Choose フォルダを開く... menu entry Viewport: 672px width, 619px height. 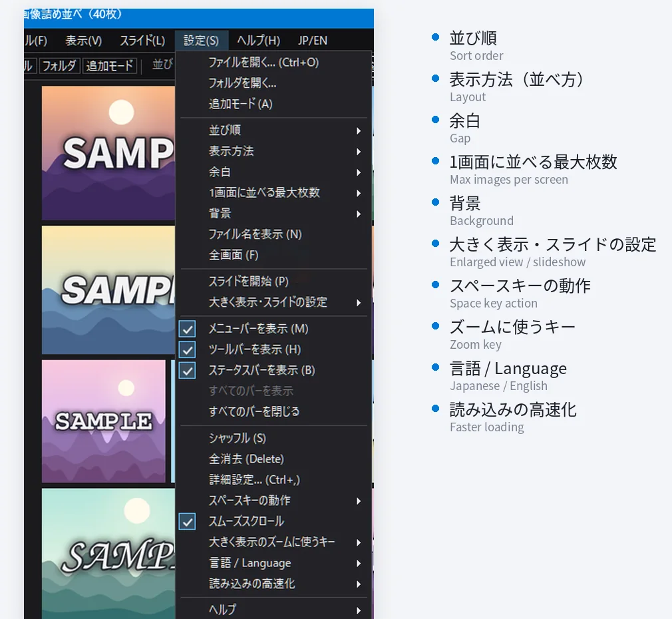tap(273, 83)
